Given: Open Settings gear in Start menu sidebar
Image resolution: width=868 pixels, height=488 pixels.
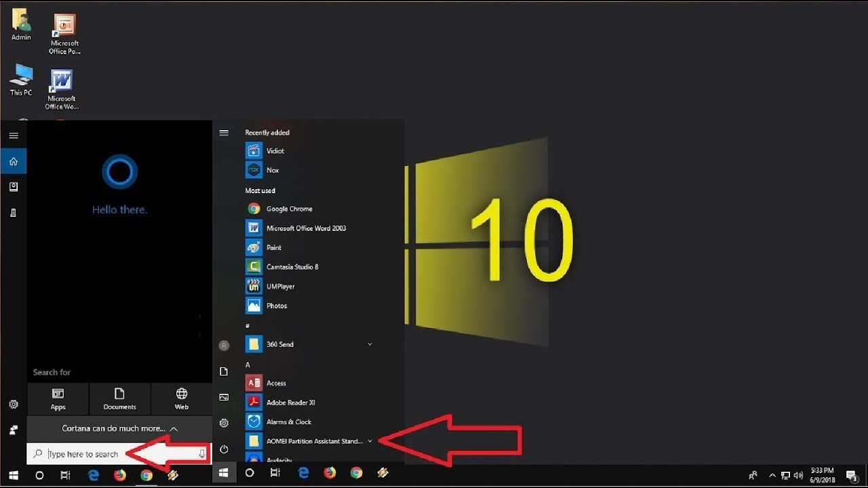Looking at the screenshot, I should coord(224,423).
